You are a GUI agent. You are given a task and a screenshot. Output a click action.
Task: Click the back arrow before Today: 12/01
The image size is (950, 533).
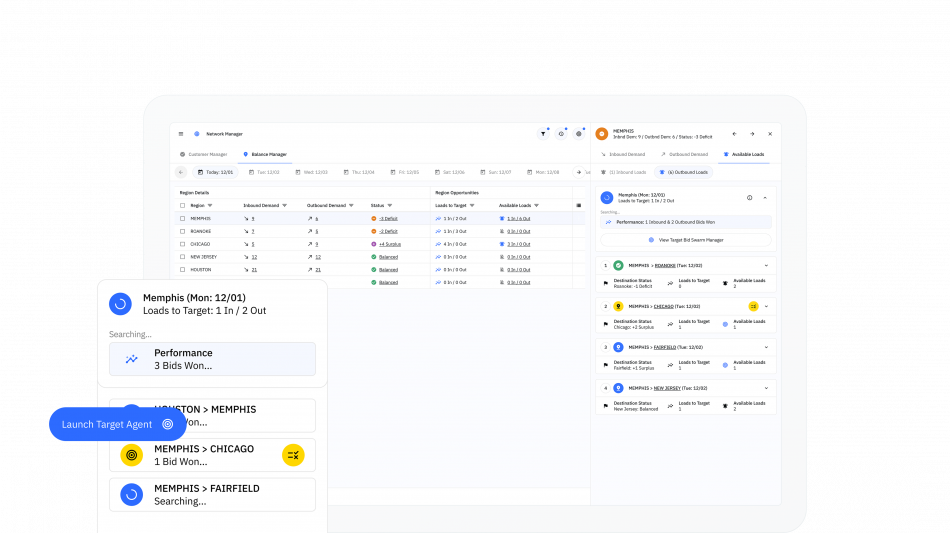click(181, 172)
